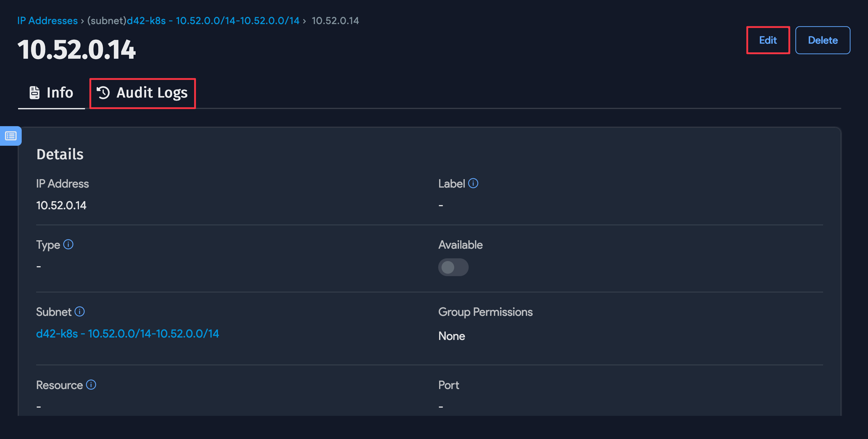Click the info icon beside Subnet
This screenshot has height=439, width=868.
point(80,311)
